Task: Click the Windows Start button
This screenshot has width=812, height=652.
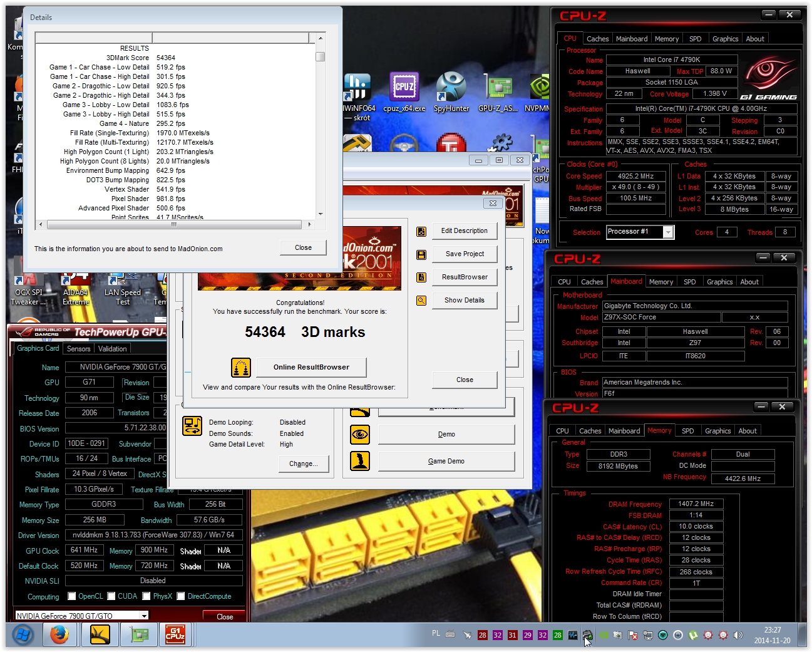Action: (x=23, y=635)
